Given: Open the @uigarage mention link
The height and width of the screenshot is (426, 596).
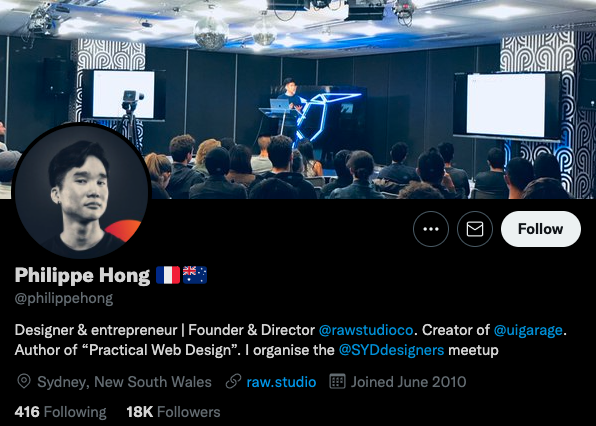Looking at the screenshot, I should [528, 330].
